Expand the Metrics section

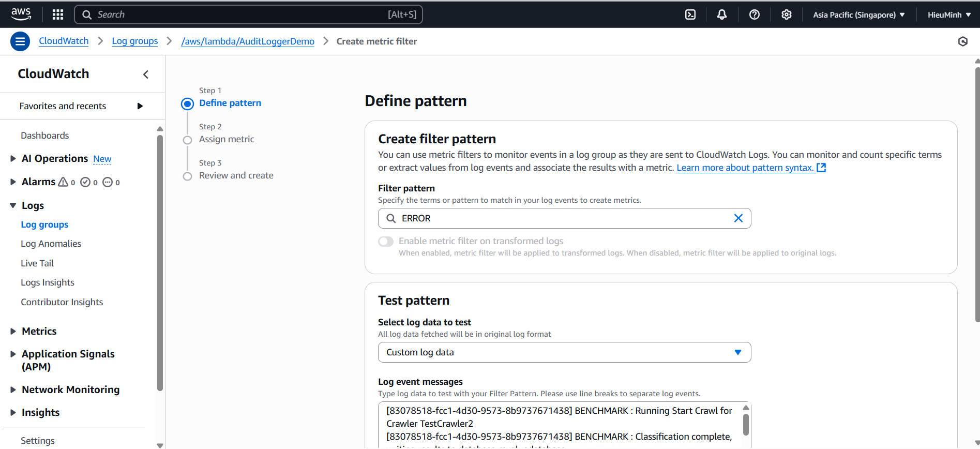(x=13, y=331)
